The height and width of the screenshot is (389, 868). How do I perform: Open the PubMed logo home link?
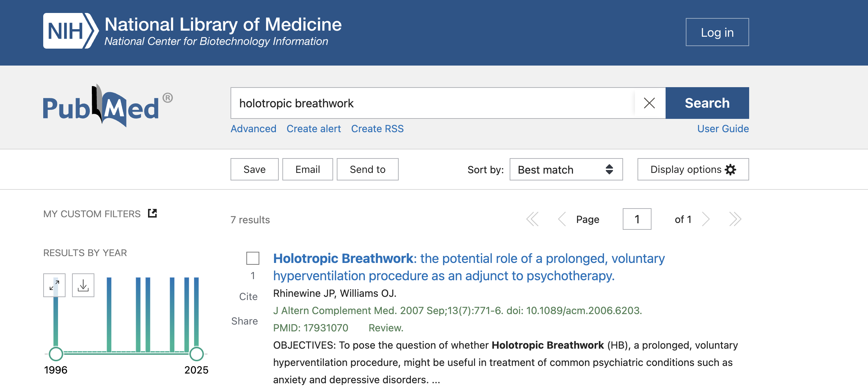[108, 106]
